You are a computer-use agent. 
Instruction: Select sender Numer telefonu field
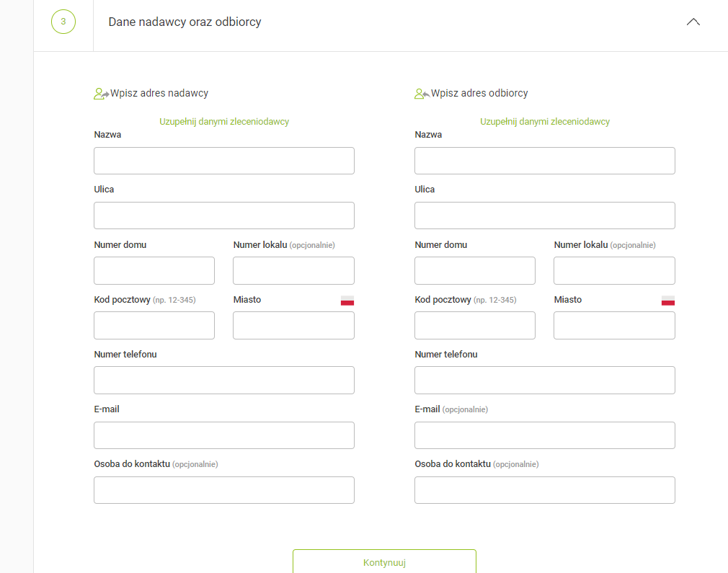coord(224,380)
